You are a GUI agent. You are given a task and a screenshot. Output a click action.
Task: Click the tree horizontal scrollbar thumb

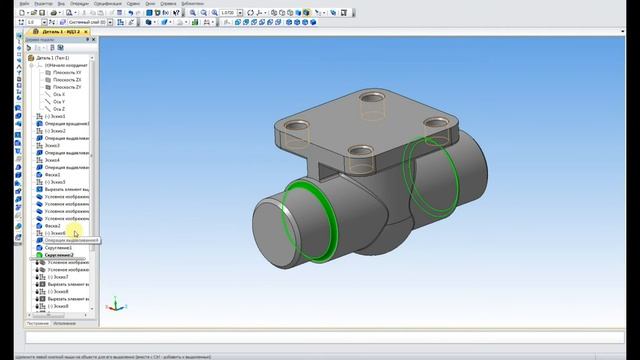click(48, 315)
